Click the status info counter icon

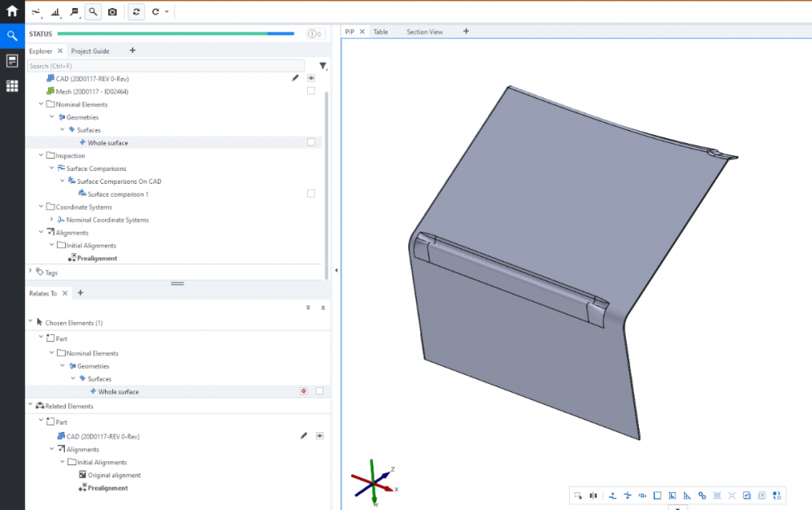click(x=316, y=34)
